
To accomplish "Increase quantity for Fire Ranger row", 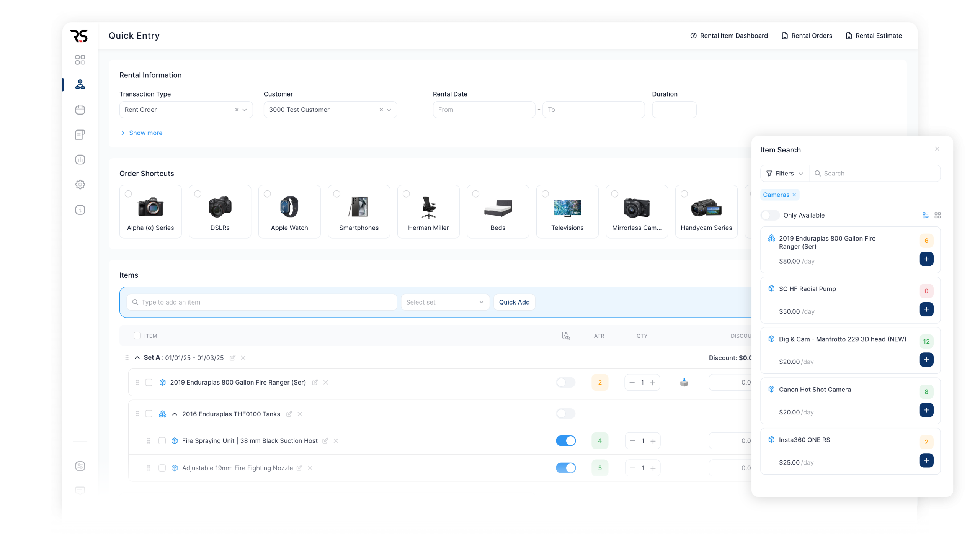I will (653, 382).
